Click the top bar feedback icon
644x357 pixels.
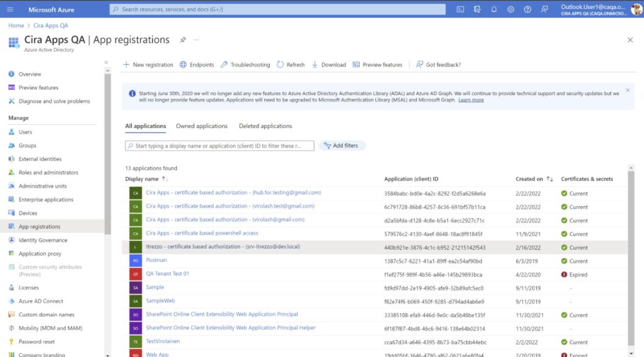pos(544,9)
